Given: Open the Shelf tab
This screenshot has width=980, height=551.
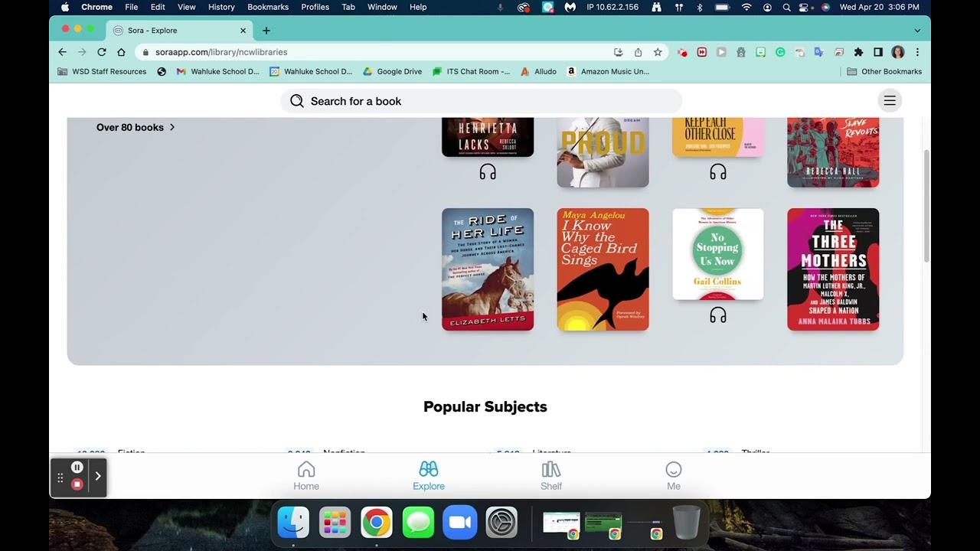Looking at the screenshot, I should tap(551, 476).
